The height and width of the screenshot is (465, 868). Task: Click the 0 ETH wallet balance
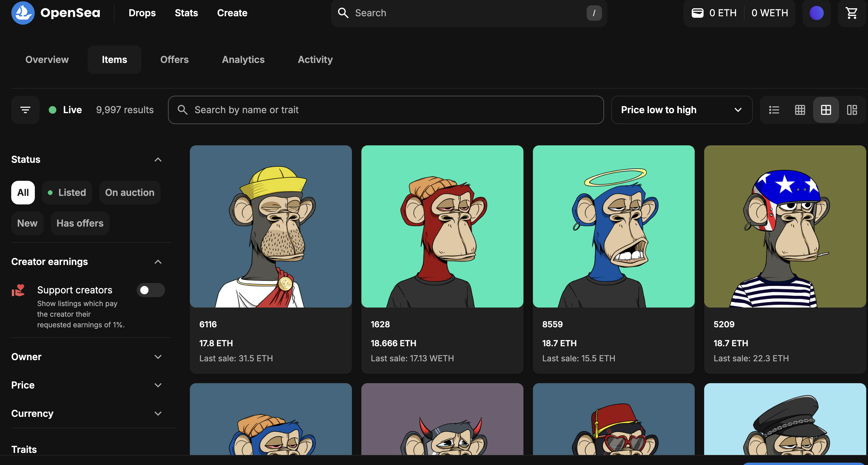click(x=723, y=13)
